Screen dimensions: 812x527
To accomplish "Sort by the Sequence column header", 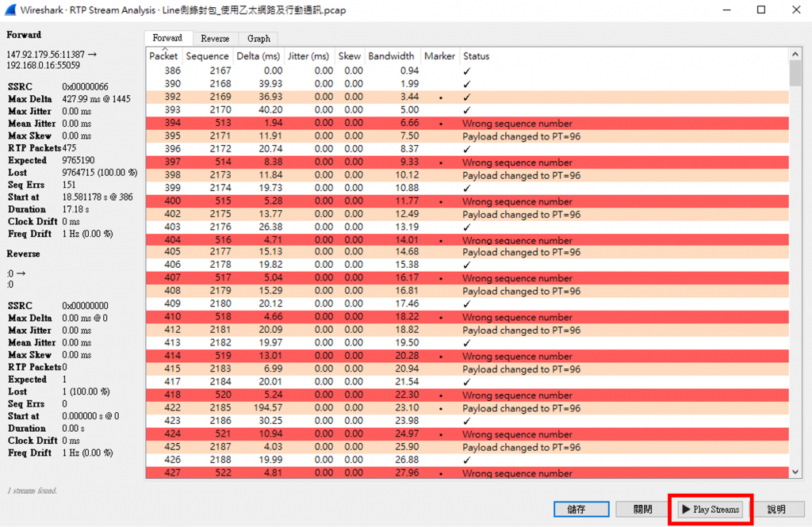I will tap(207, 56).
